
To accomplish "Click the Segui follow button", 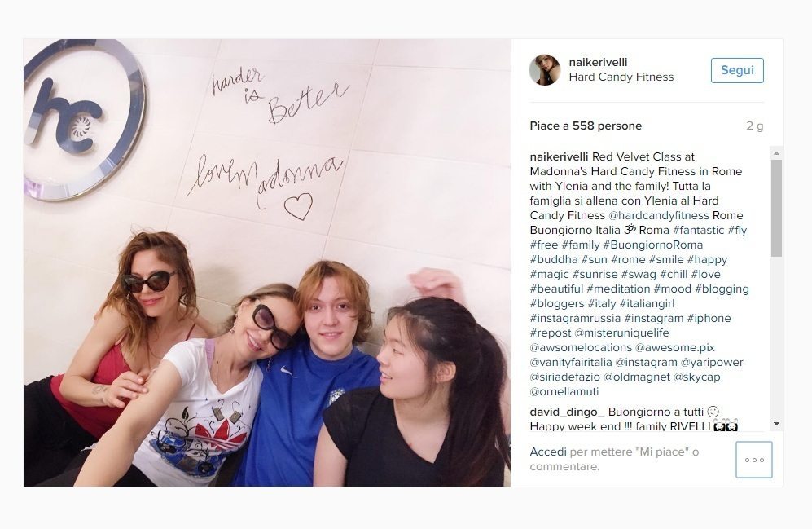I will (x=737, y=70).
